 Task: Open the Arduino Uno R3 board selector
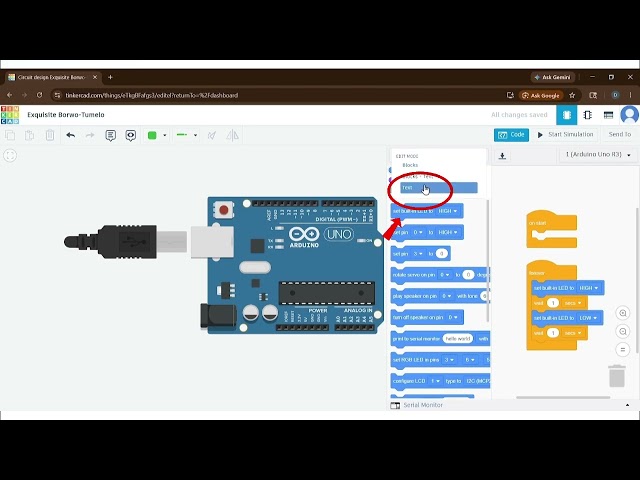point(598,155)
